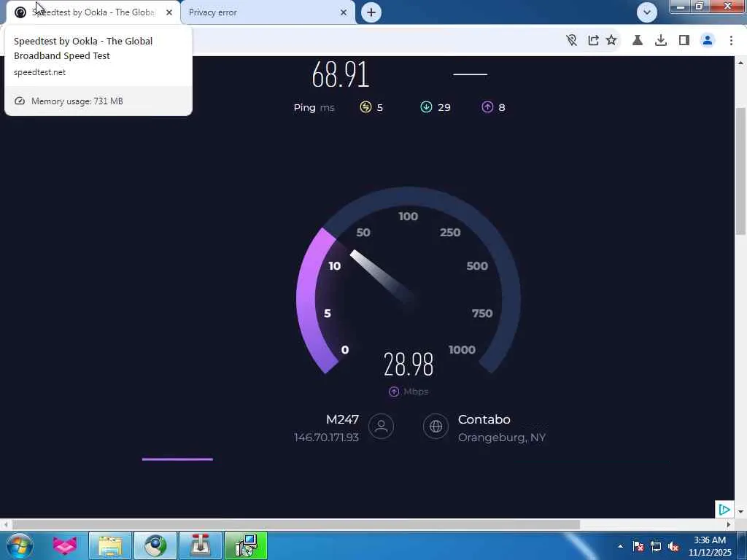747x560 pixels.
Task: Open the Windows Start menu
Action: pyautogui.click(x=19, y=545)
